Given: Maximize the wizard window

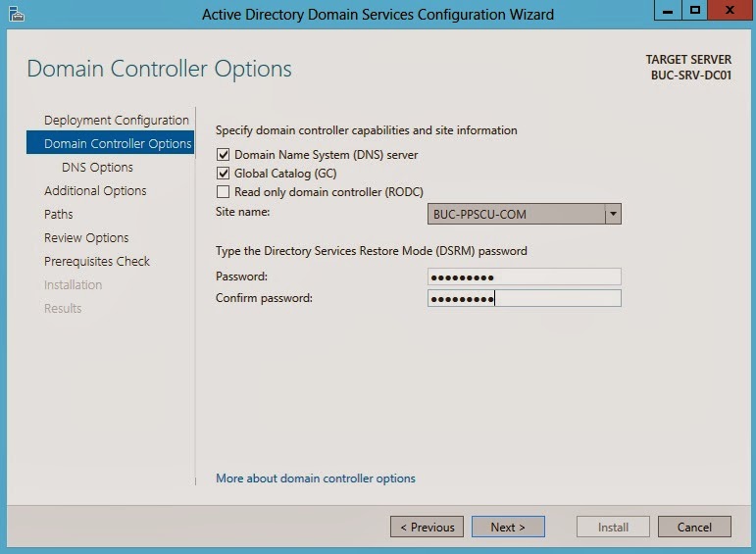Looking at the screenshot, I should (x=695, y=11).
